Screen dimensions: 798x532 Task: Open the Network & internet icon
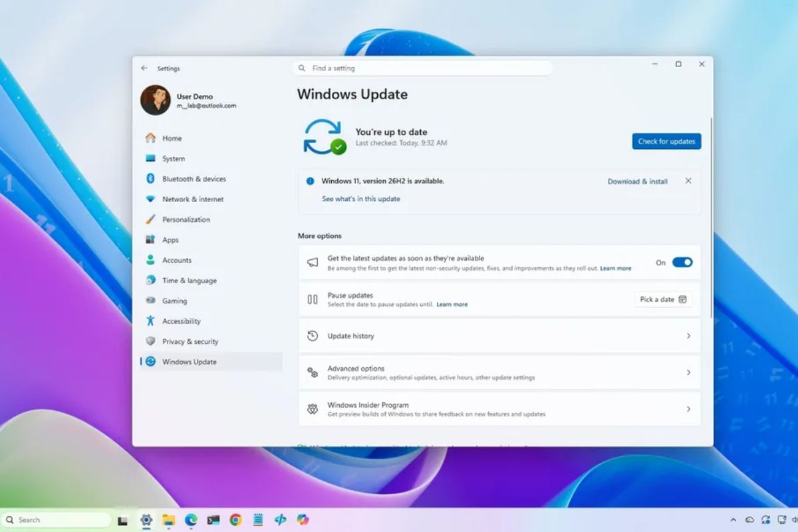pos(150,199)
